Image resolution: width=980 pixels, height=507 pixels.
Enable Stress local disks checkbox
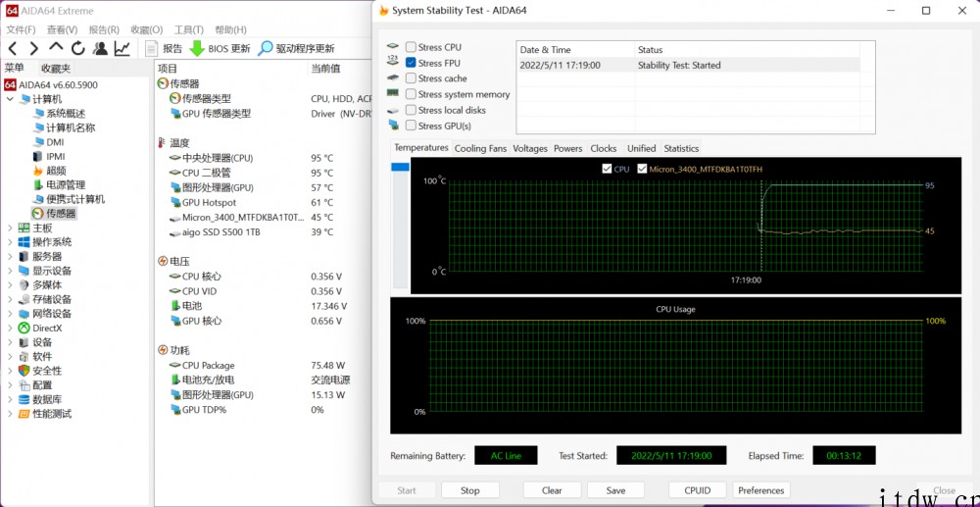(411, 110)
